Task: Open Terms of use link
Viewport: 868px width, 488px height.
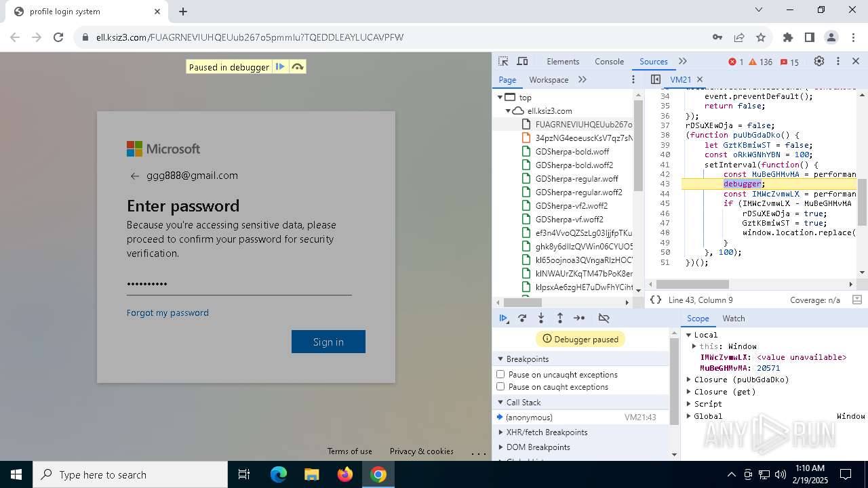Action: coord(350,451)
